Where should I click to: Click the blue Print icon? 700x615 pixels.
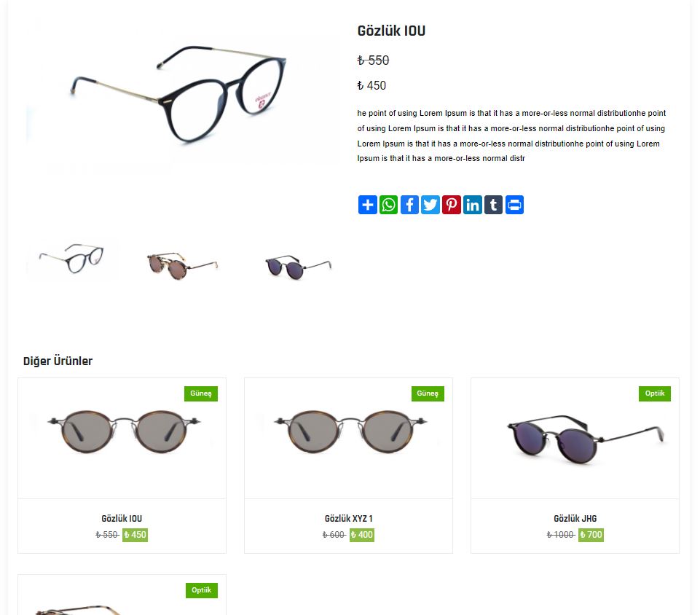[x=514, y=205]
